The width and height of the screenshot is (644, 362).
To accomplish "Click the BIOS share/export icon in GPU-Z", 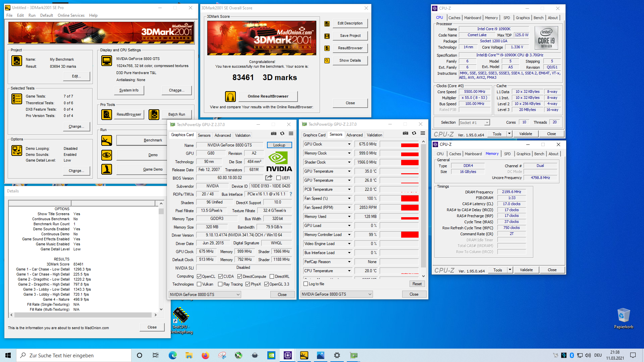I will tap(269, 178).
